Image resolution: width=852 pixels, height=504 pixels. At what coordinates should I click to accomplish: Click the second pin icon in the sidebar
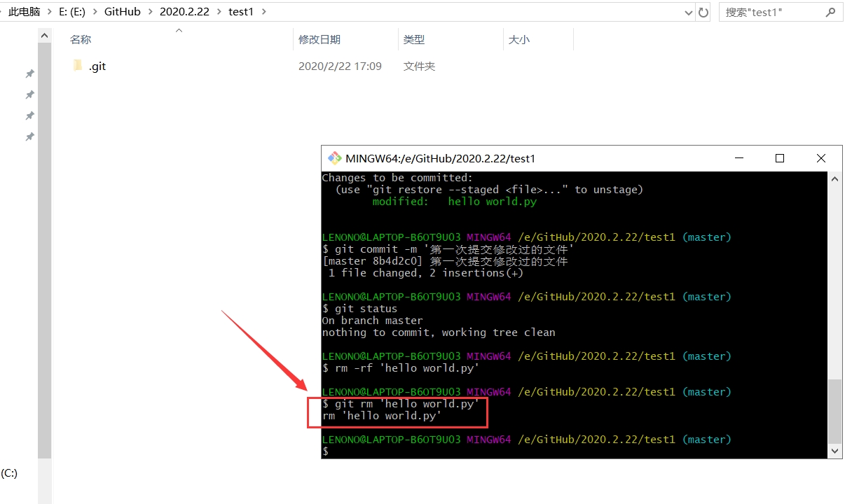tap(29, 94)
